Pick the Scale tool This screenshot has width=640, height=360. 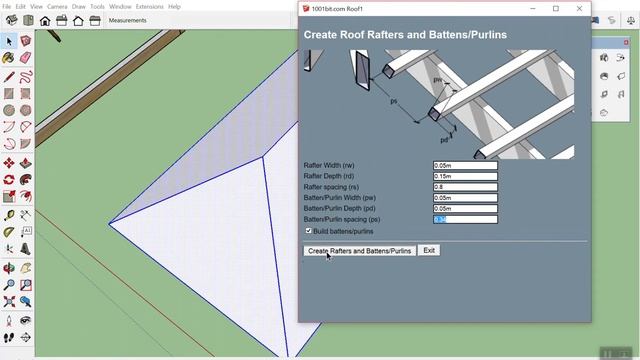pos(9,196)
